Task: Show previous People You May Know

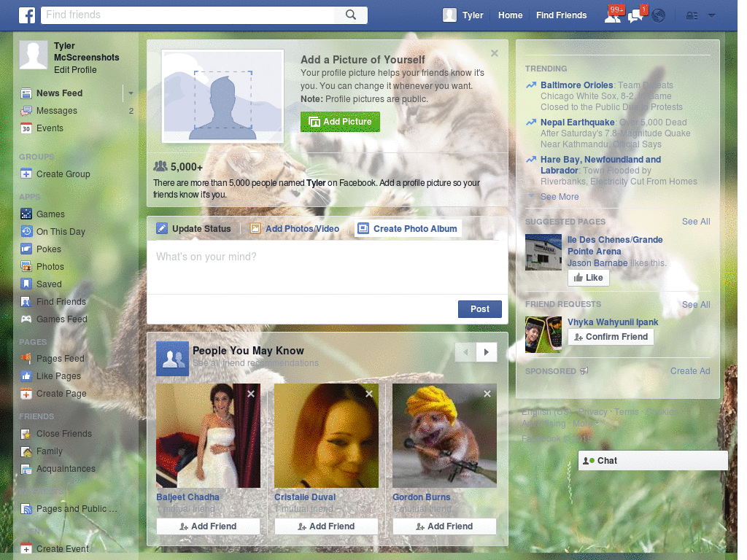Action: point(465,352)
